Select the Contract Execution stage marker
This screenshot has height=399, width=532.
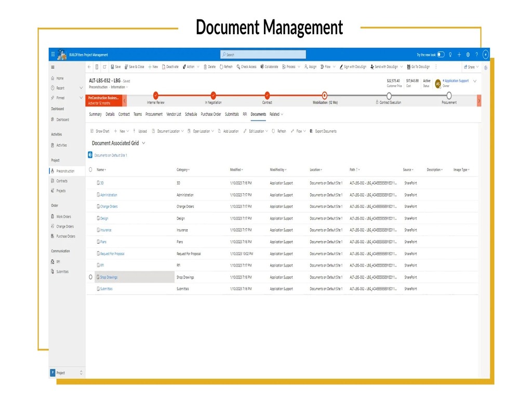[x=389, y=96]
